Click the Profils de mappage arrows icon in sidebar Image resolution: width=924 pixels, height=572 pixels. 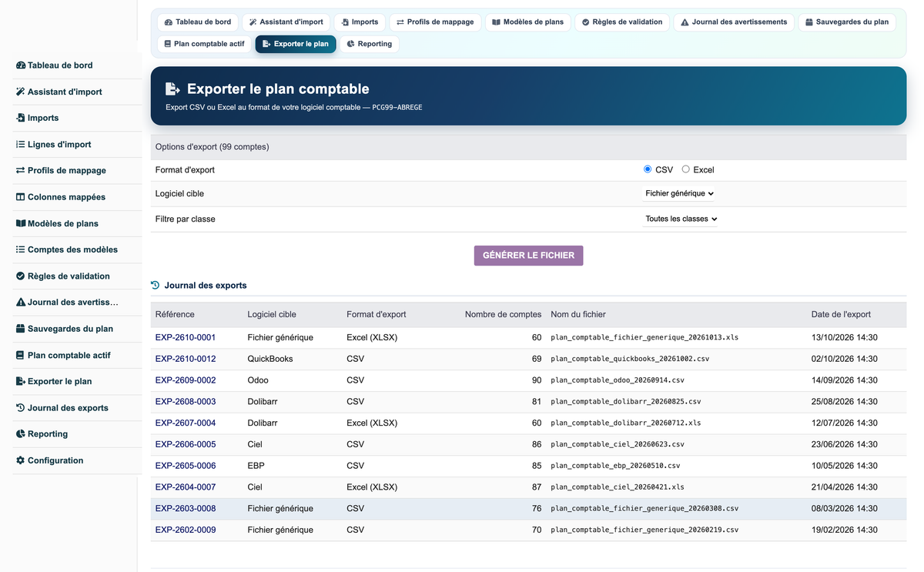[x=21, y=170]
